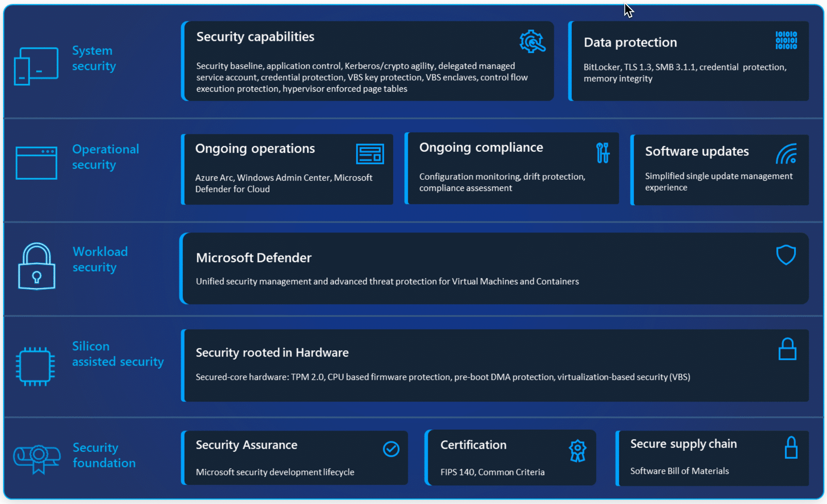Click the checkmark icon beside Security Assurance
The width and height of the screenshot is (827, 504).
pos(391,449)
